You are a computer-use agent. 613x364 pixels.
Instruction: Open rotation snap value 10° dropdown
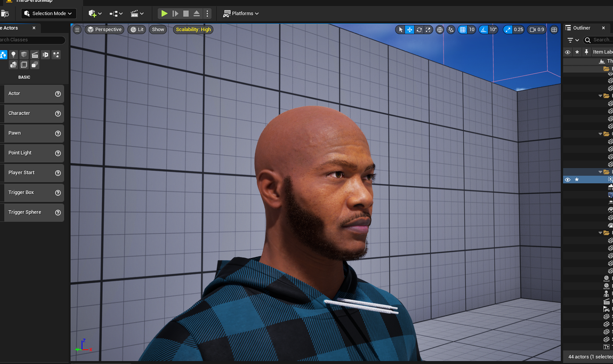coord(493,30)
